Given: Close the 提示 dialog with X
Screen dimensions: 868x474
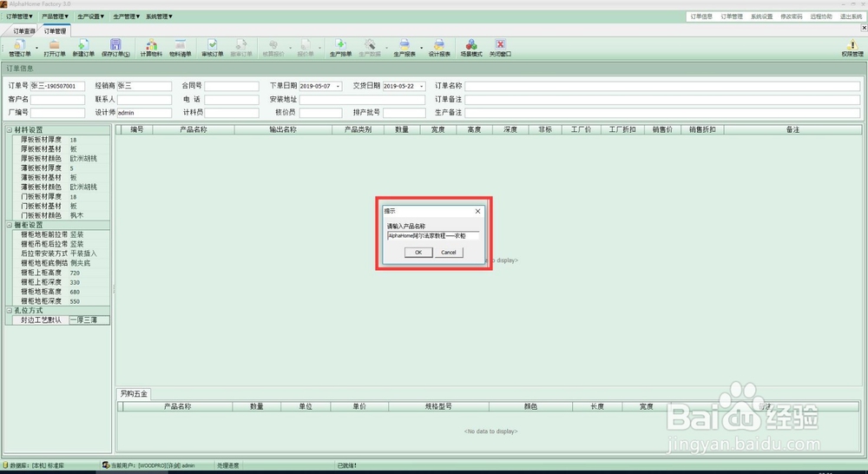Looking at the screenshot, I should (477, 211).
